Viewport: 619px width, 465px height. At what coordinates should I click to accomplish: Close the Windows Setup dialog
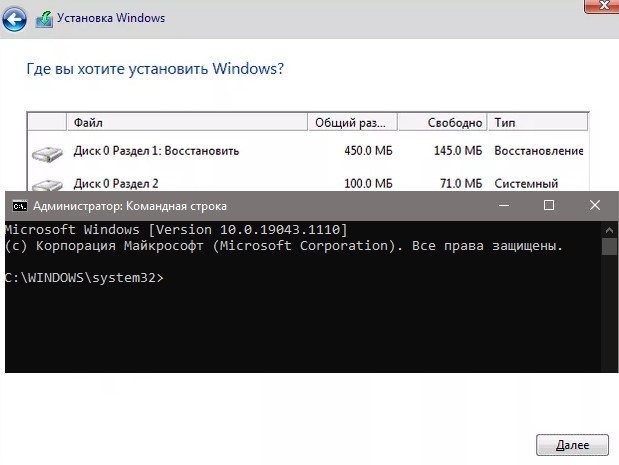click(602, 6)
